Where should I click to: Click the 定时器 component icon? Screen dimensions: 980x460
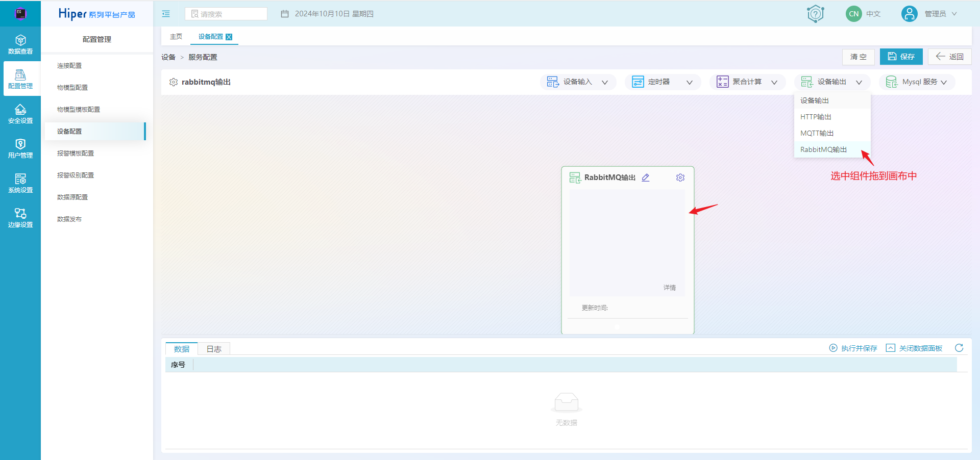[638, 82]
